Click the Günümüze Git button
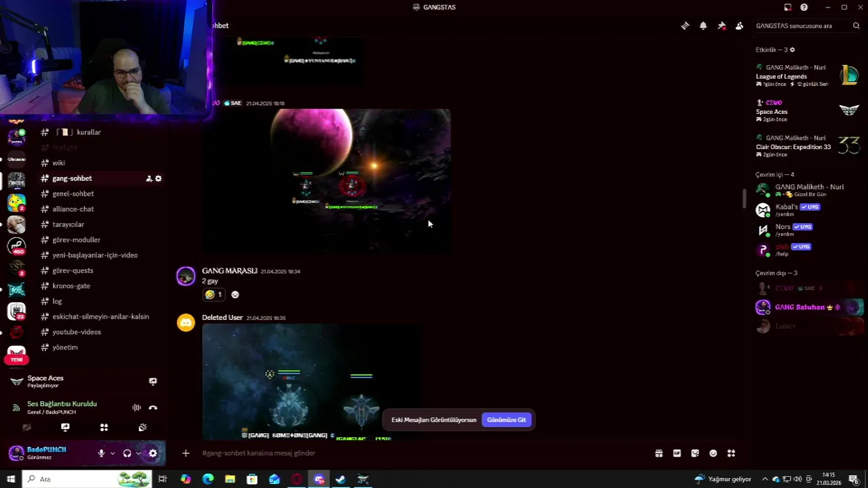The image size is (868, 488). click(x=507, y=420)
